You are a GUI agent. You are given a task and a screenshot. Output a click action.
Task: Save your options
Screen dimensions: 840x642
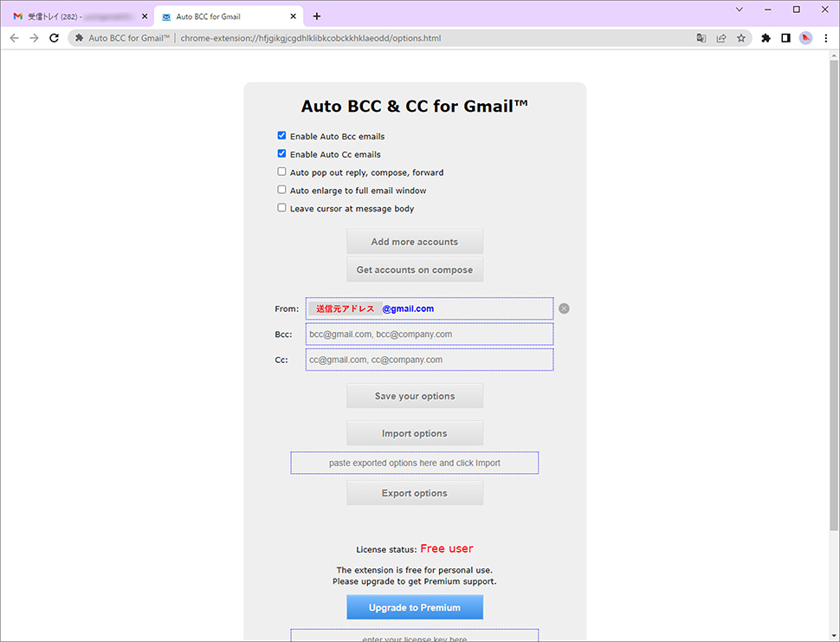[x=415, y=396]
